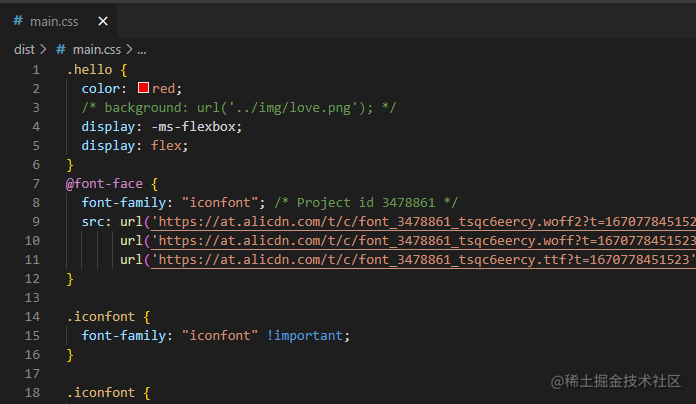This screenshot has width=696, height=404.
Task: Click the src property on line 9
Action: pyautogui.click(x=93, y=221)
